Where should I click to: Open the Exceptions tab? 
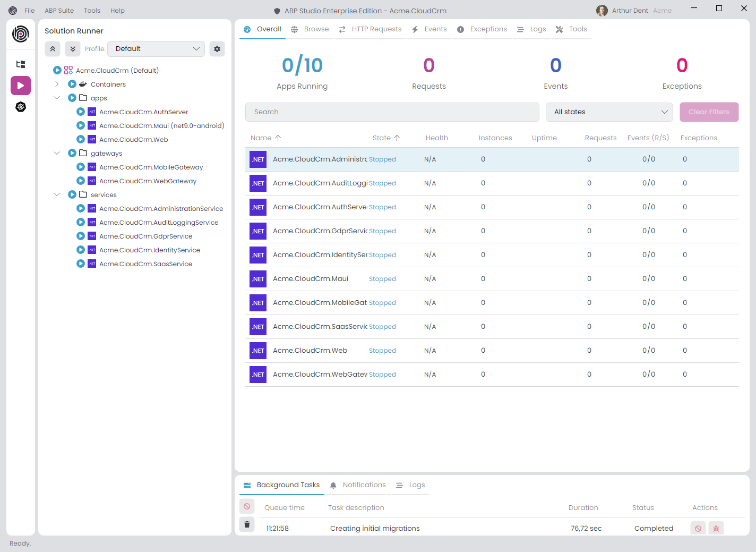(x=482, y=29)
